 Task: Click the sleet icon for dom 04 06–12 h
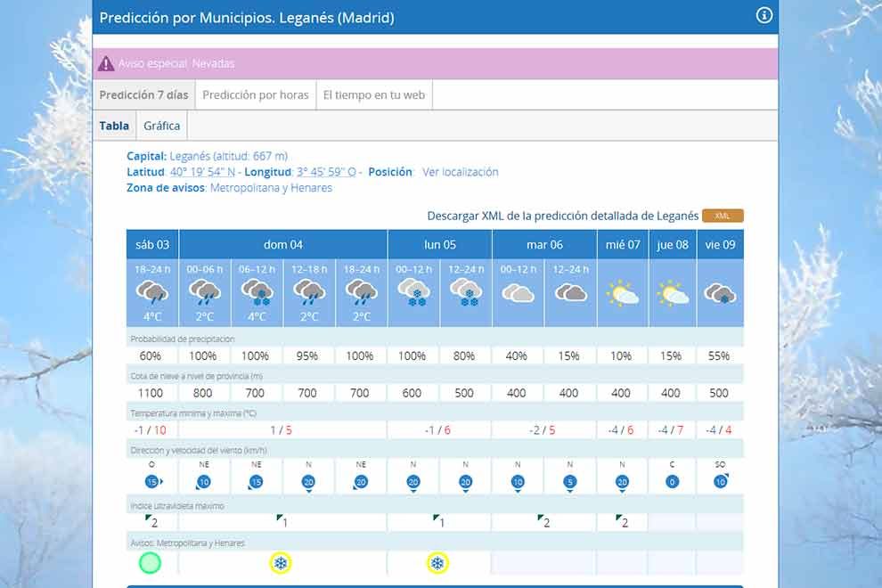click(257, 292)
